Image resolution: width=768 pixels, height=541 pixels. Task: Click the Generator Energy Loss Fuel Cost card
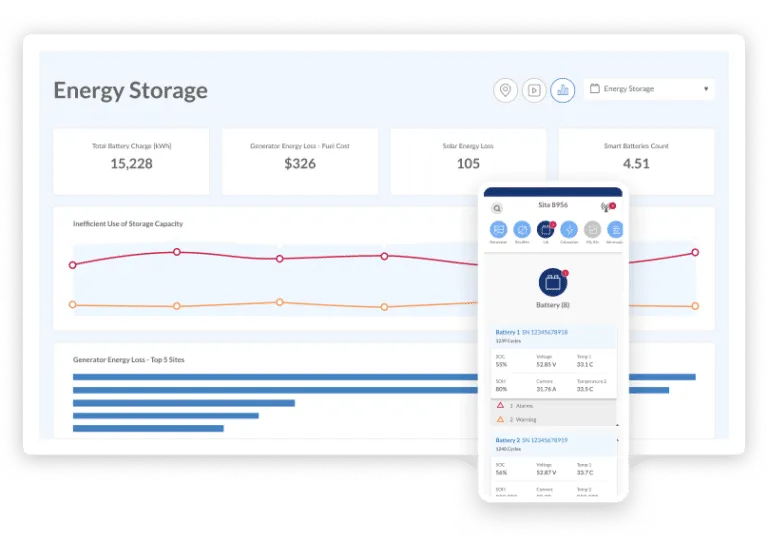(300, 162)
